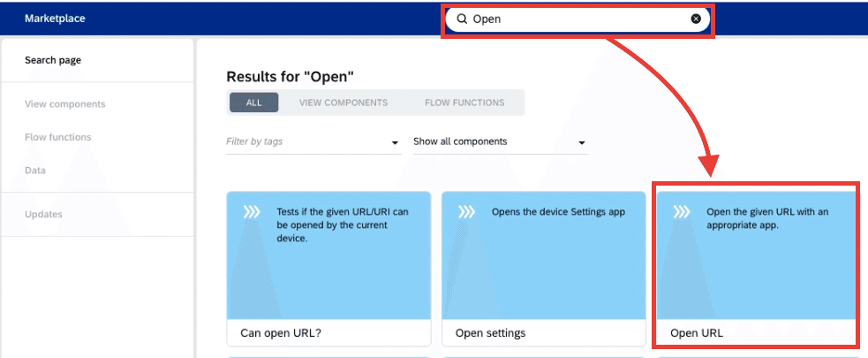Click description 'Open the given URL with an'
This screenshot has width=868, height=358.
click(x=767, y=218)
